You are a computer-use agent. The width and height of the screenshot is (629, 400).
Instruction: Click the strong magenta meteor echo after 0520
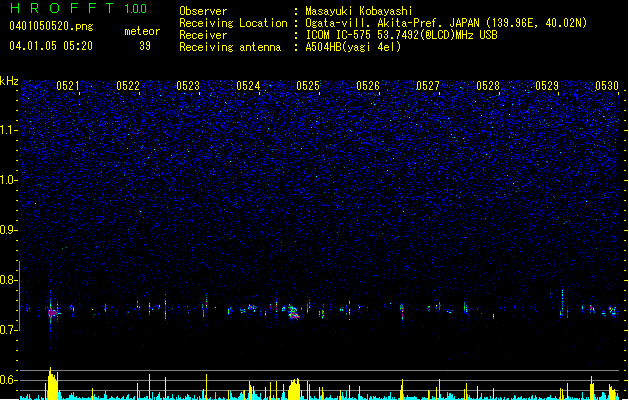point(53,313)
